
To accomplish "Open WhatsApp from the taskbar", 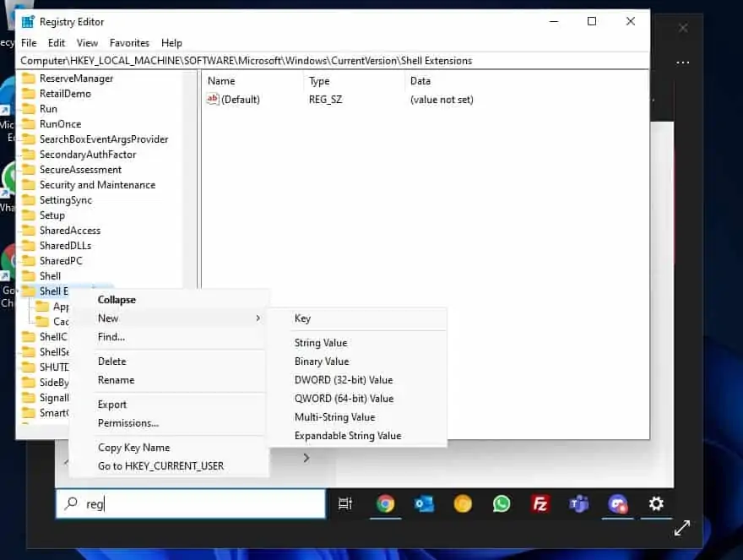I will coord(502,504).
